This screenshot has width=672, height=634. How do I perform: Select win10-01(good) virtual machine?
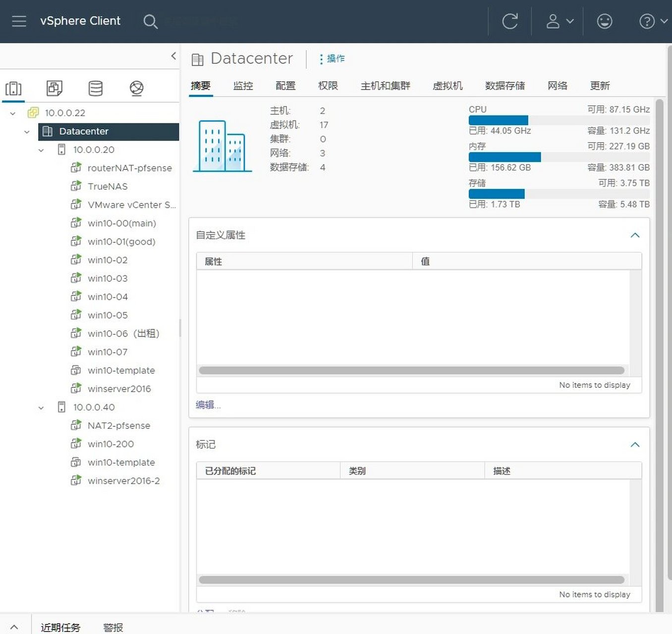(x=121, y=242)
